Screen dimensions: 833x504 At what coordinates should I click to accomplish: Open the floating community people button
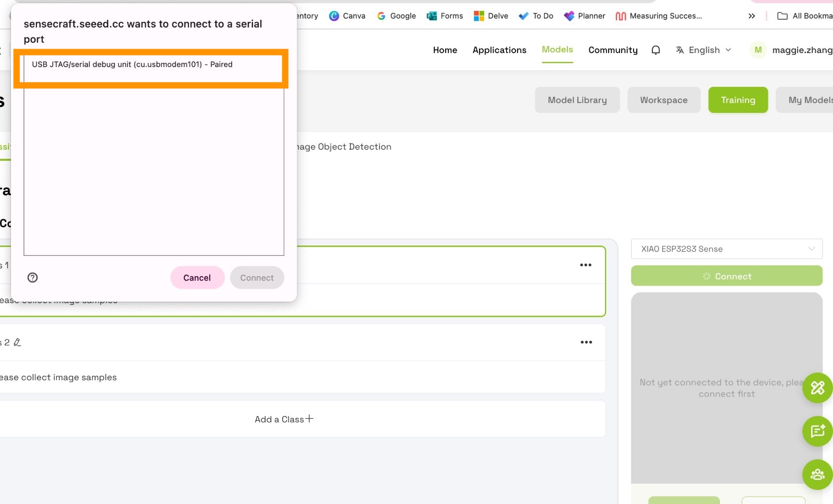pos(817,475)
